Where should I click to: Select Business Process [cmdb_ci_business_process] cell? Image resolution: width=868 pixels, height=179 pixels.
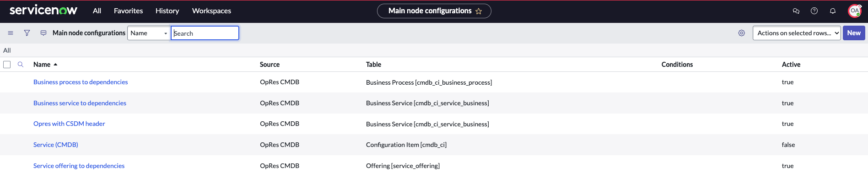point(429,82)
